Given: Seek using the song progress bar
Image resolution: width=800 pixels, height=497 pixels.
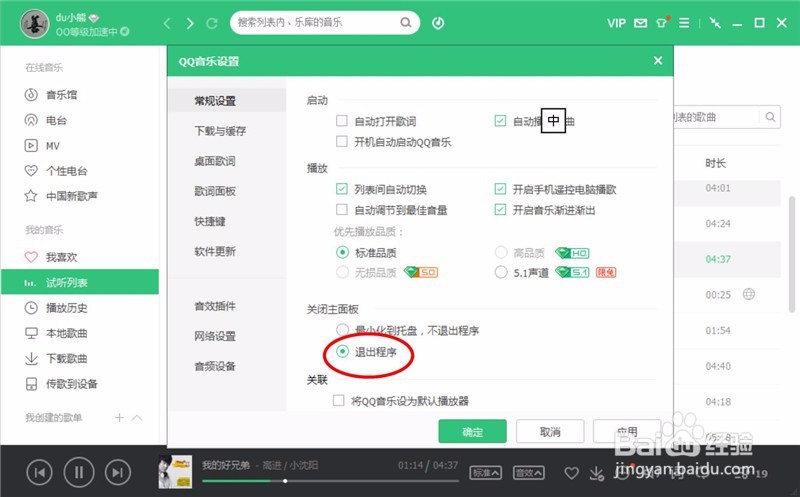Looking at the screenshot, I should (330, 481).
